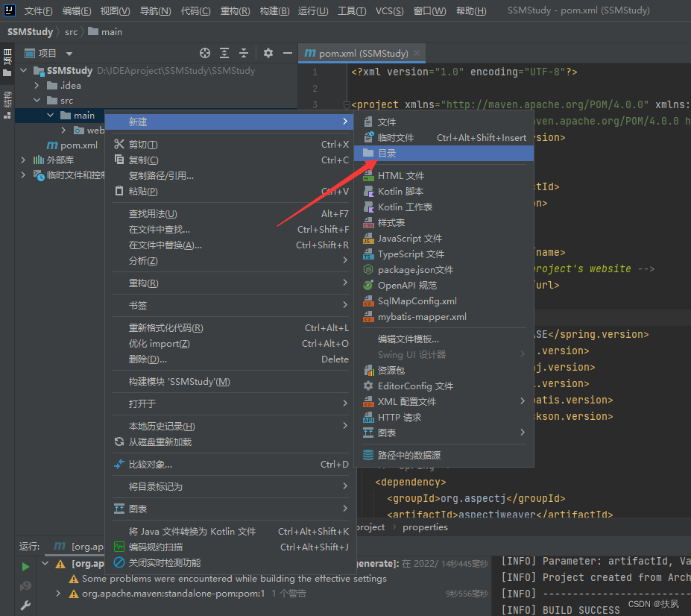
Task: Open the 文件(F) menu
Action: click(x=38, y=10)
